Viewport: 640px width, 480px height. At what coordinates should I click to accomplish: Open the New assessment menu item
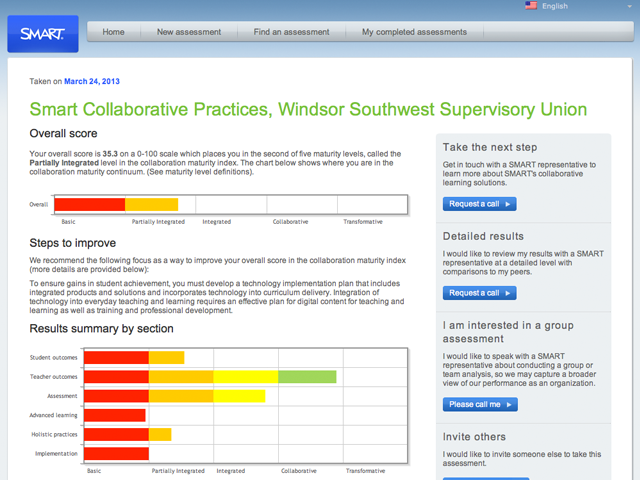coord(189,32)
